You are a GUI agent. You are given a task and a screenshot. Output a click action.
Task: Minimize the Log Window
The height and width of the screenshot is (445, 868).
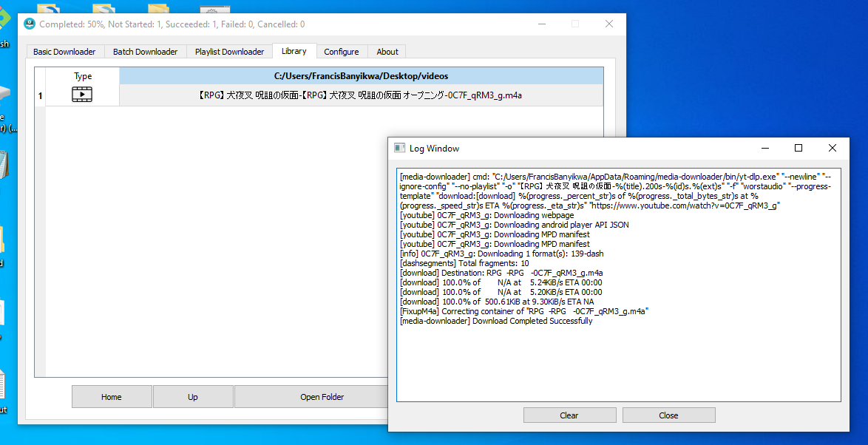(x=765, y=148)
